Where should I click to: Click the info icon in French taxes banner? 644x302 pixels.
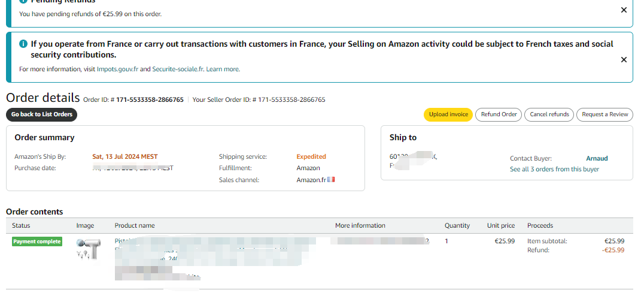[23, 44]
